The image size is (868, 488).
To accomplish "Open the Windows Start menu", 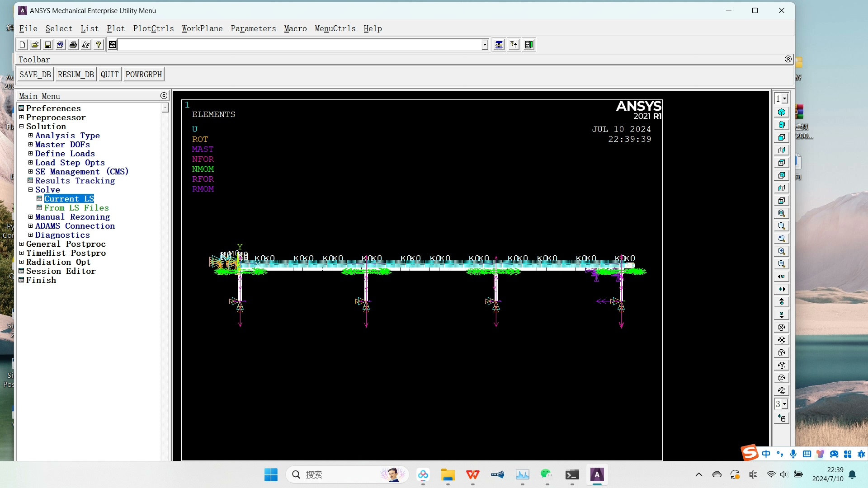I will click(271, 474).
